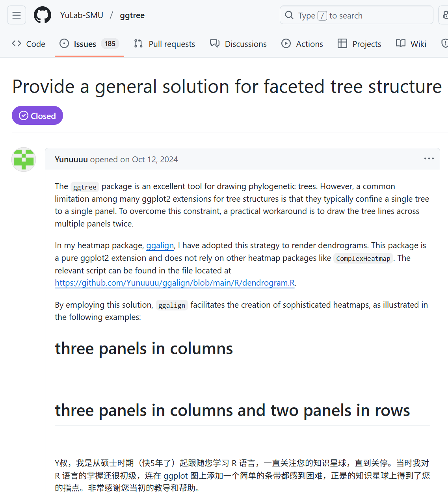
Task: Open the issue options ellipsis menu
Action: [429, 159]
